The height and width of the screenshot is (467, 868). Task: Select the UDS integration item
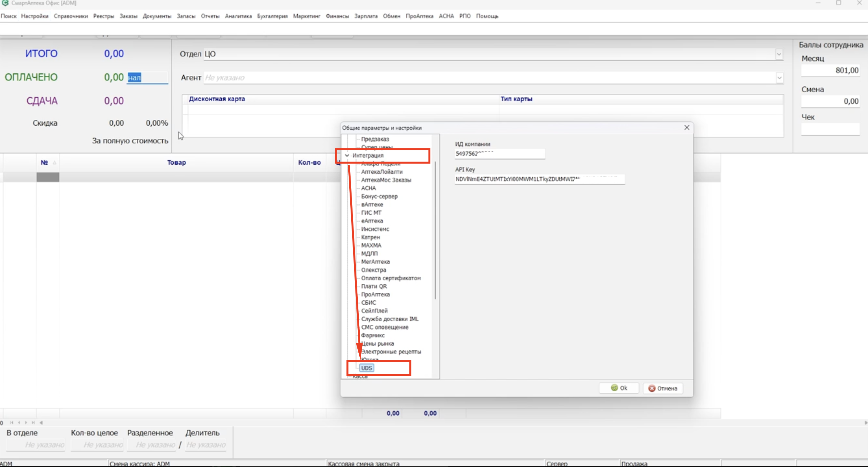366,368
